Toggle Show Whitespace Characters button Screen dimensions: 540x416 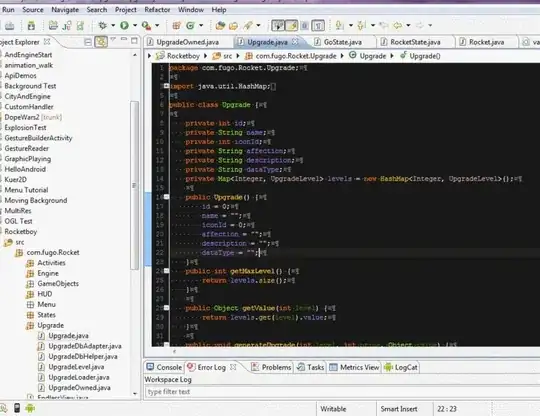[318, 25]
